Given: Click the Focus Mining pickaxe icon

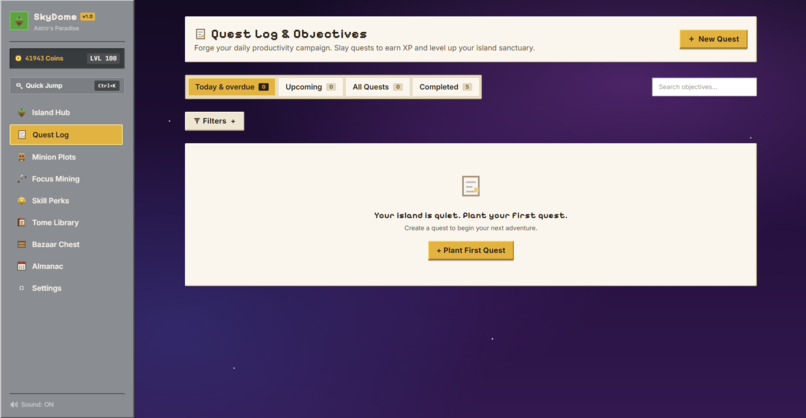Looking at the screenshot, I should (22, 179).
